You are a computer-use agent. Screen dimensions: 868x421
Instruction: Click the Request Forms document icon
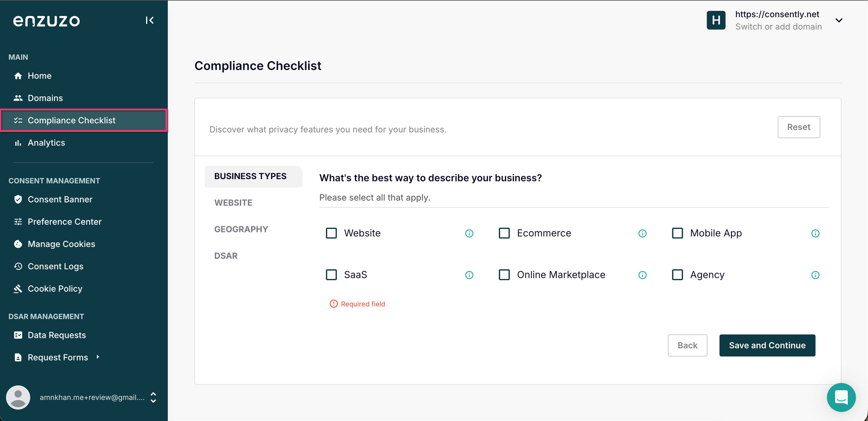pos(18,357)
